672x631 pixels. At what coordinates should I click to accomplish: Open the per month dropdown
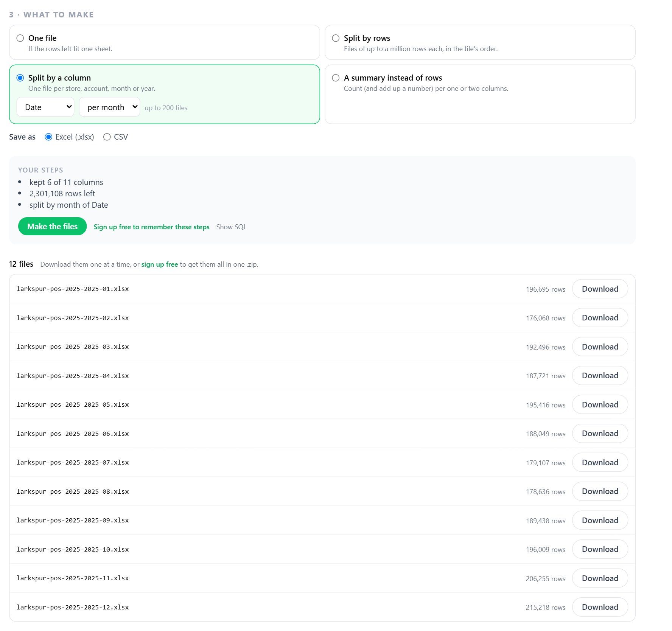point(109,107)
